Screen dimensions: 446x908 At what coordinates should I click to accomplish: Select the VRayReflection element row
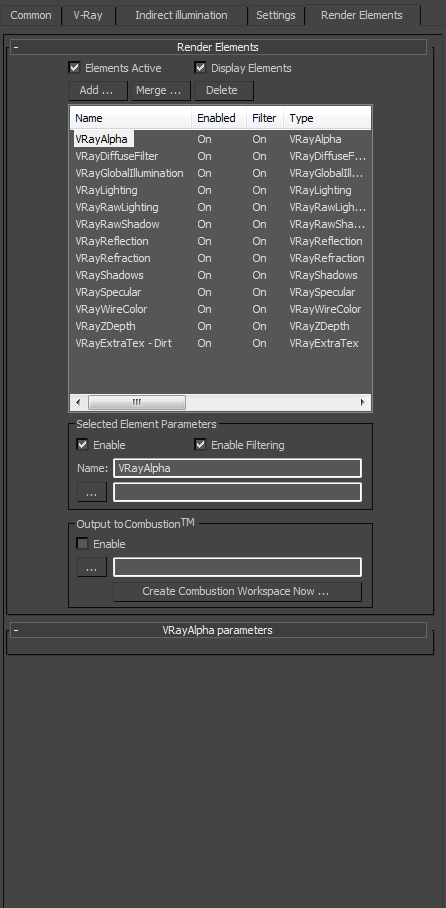coord(220,241)
